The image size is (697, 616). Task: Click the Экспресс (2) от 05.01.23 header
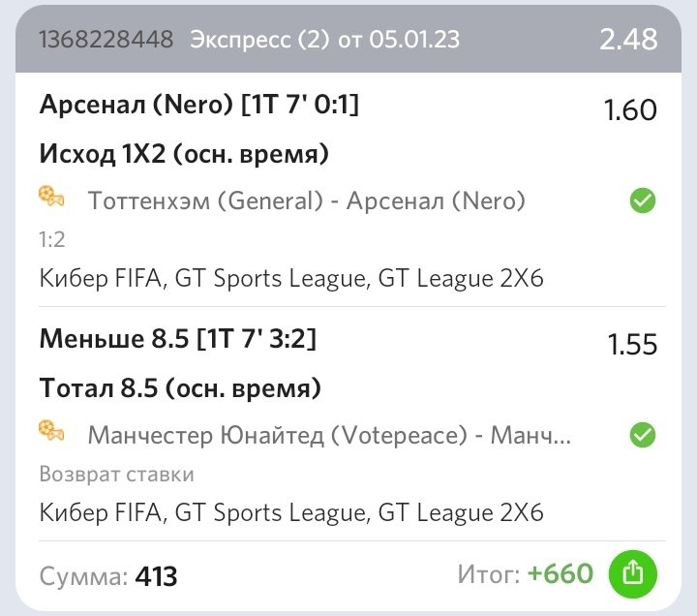coord(324,40)
